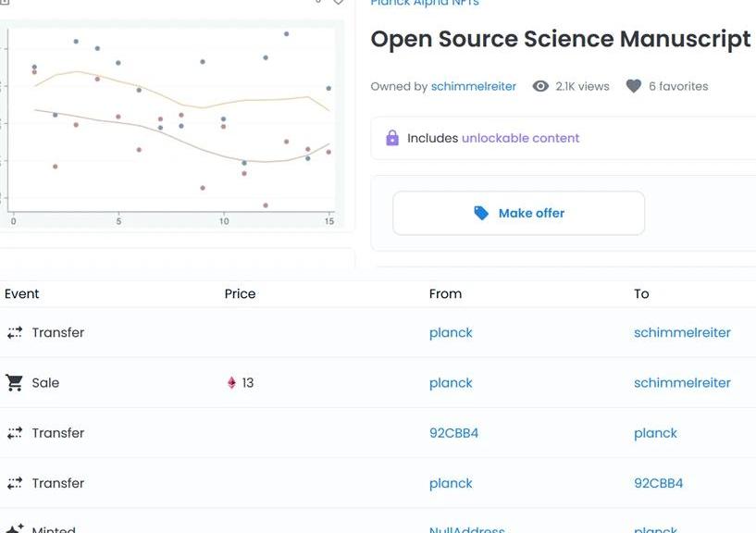Screen dimensions: 756x533
Task: Click 92CBB4 address in From column
Action: click(453, 432)
